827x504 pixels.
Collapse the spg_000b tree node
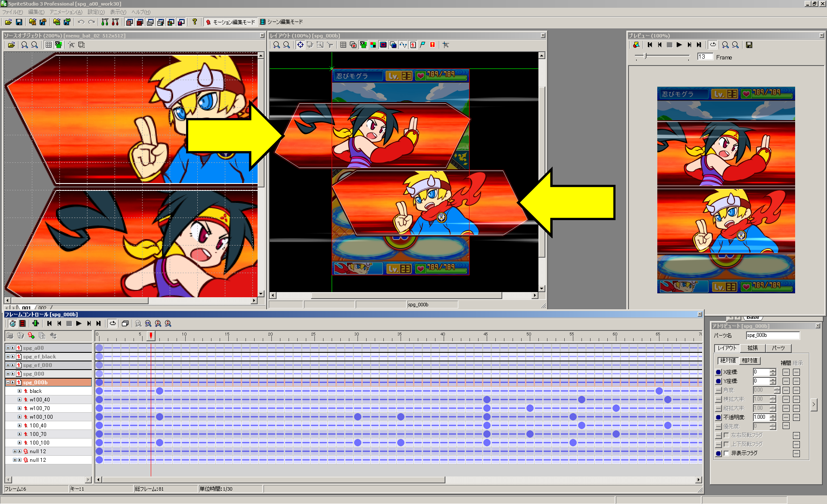click(x=8, y=382)
